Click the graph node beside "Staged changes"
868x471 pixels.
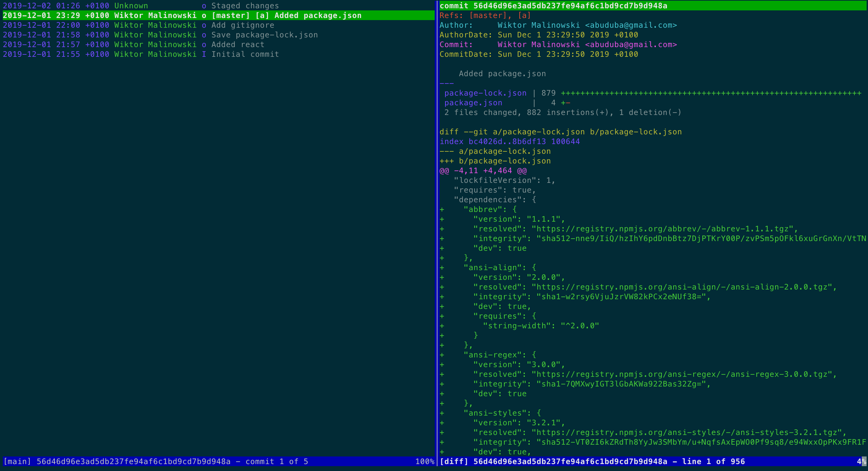point(204,6)
